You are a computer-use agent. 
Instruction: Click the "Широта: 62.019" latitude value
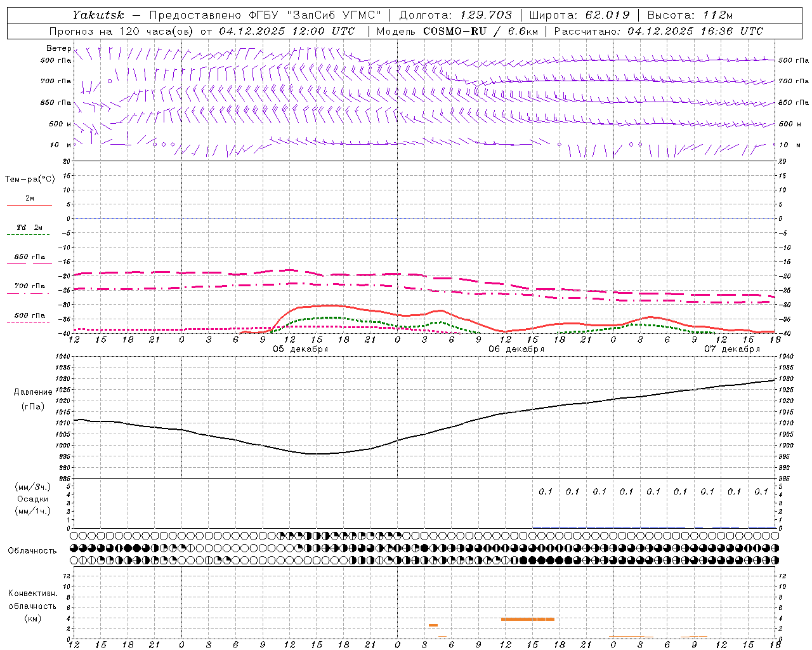coord(579,15)
